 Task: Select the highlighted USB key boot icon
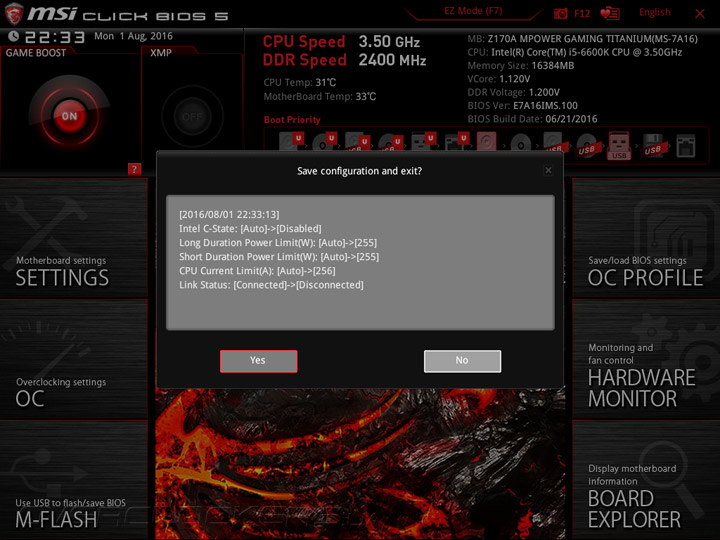tap(619, 145)
